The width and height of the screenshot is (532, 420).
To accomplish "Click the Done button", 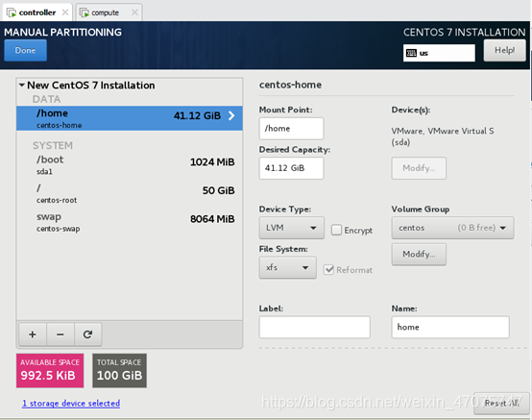I will (25, 50).
